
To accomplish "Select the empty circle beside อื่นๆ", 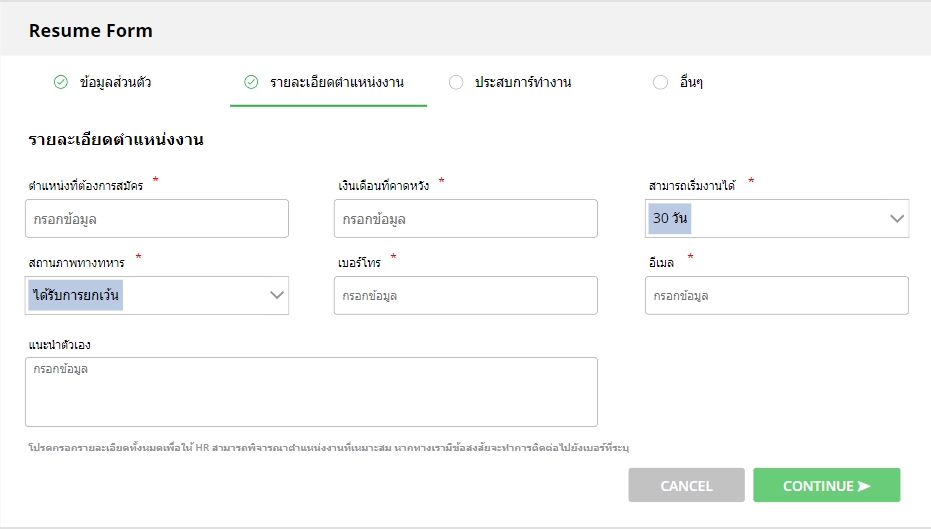I will tap(660, 82).
